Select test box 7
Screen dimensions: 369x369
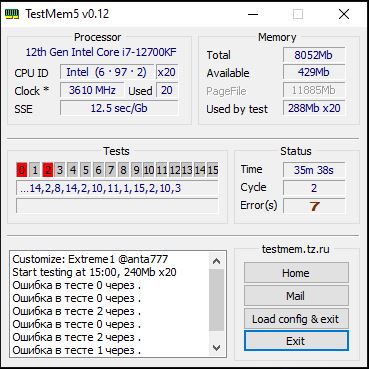pos(111,170)
